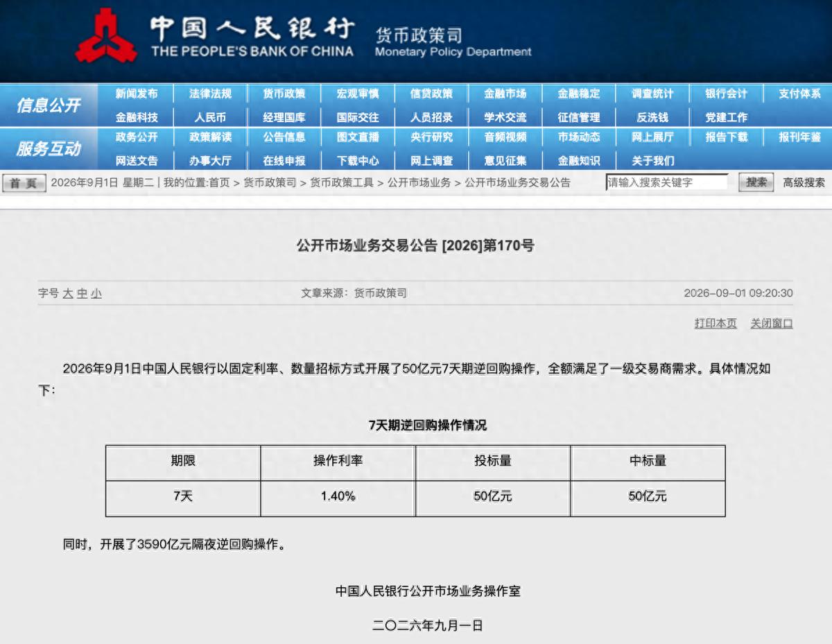Go to 下载中心 download center
The height and width of the screenshot is (644, 832).
[358, 161]
